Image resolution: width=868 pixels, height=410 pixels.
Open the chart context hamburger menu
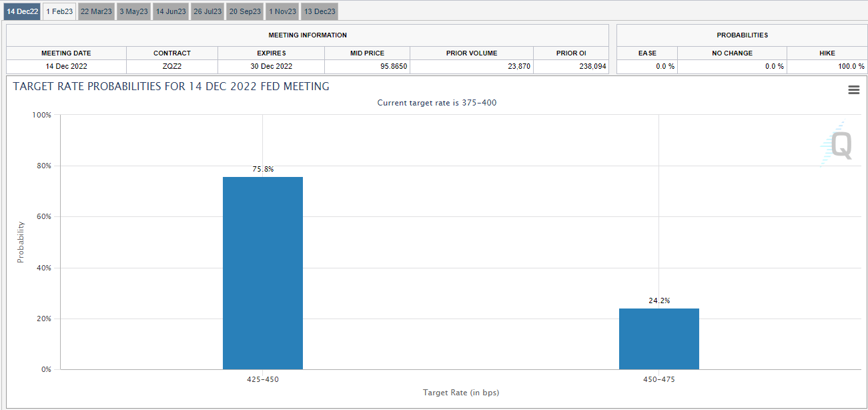(853, 90)
